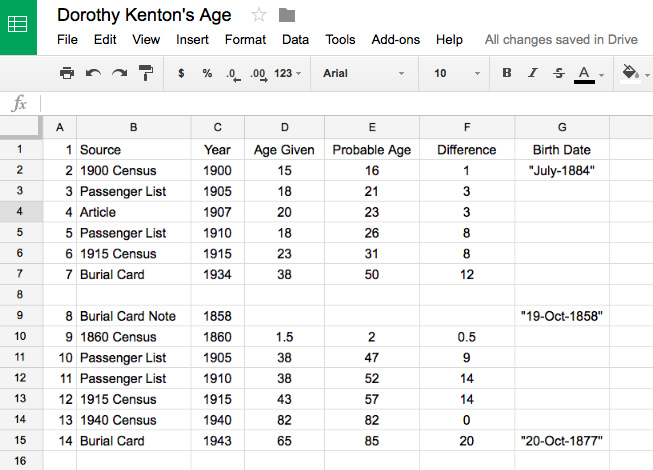Expand the 123 number formats dropdown

click(x=288, y=73)
